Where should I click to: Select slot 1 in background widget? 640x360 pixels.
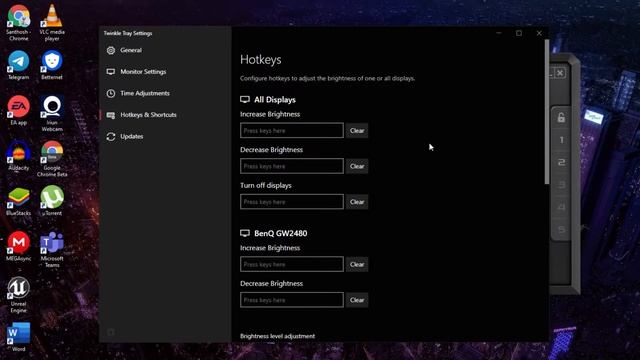pyautogui.click(x=561, y=140)
